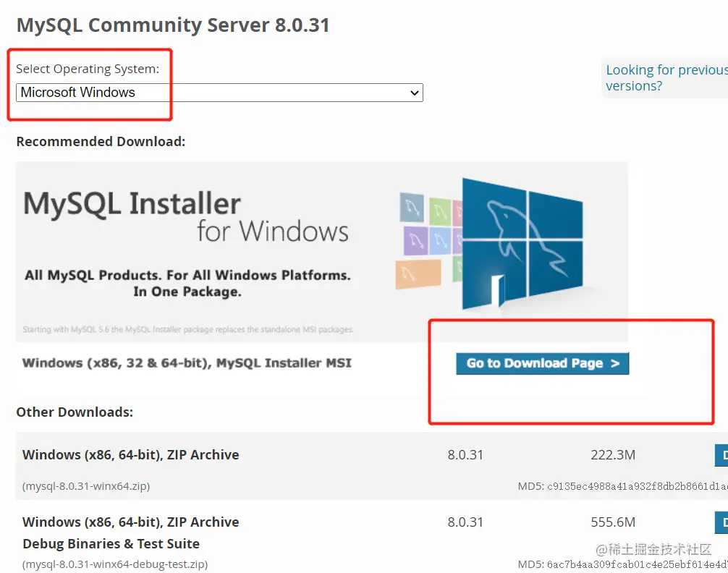The image size is (728, 573).
Task: Click the MySQL Installer for Windows banner
Action: [x=322, y=251]
